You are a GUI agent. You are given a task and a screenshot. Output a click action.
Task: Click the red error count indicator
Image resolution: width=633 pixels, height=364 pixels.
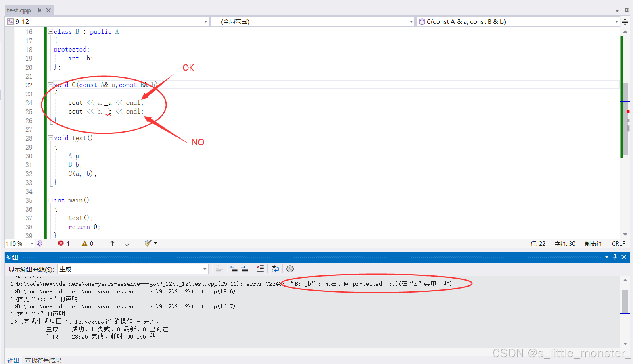(x=64, y=243)
